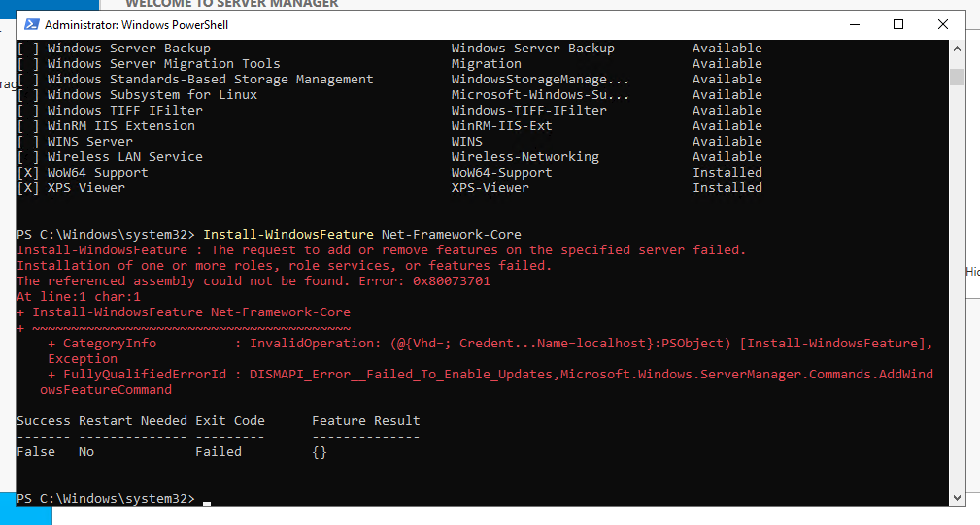Viewport: 980px width, 525px height.
Task: Click 'WoW64 Support' display name
Action: (97, 173)
